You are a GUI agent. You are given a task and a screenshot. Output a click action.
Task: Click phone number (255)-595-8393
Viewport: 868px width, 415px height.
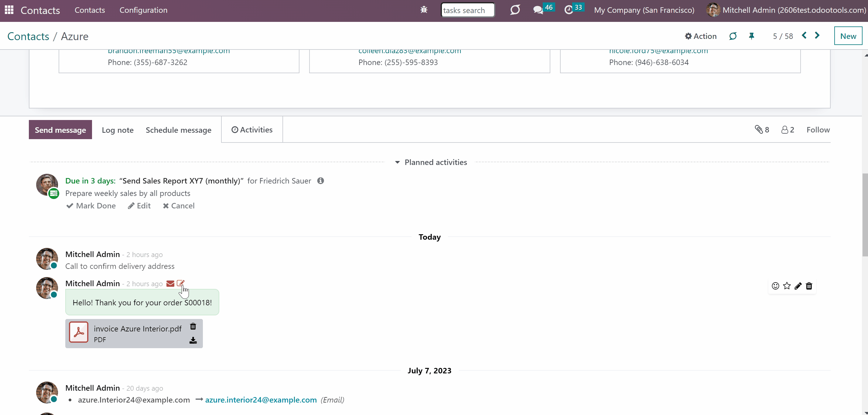[411, 62]
